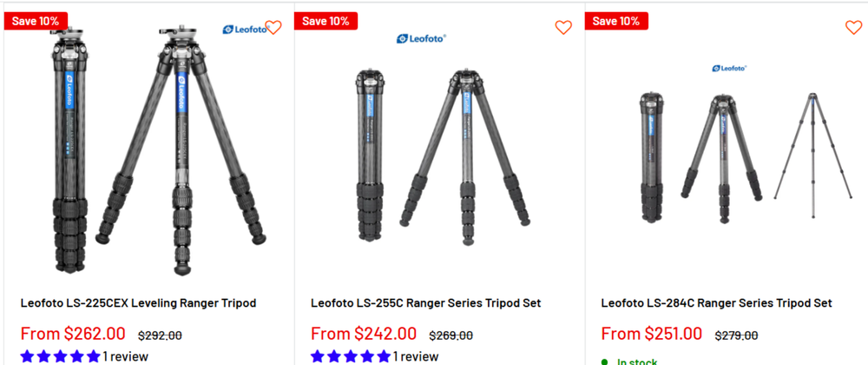This screenshot has width=868, height=365.
Task: Open Leofoto LS-255C Ranger Series Tripod Set
Action: tap(425, 303)
